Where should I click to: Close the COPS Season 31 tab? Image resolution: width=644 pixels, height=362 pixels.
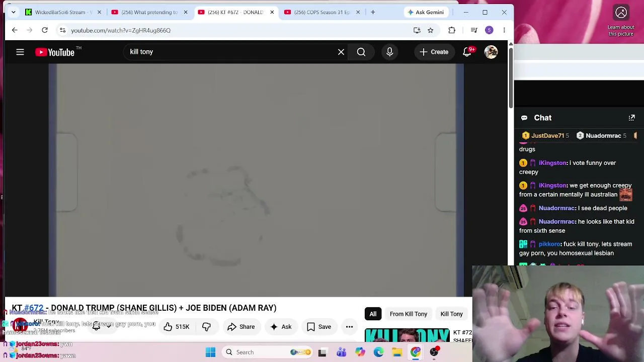point(358,12)
